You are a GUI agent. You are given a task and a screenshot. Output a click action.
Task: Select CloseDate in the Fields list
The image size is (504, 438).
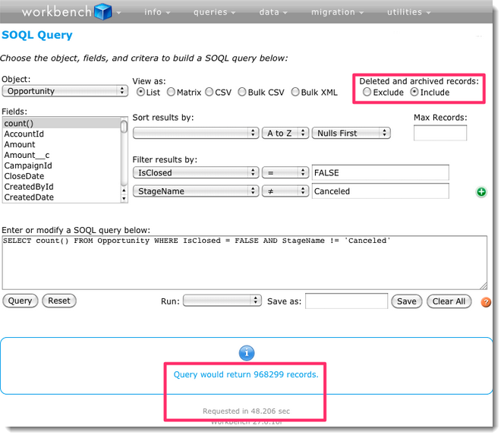(x=61, y=176)
